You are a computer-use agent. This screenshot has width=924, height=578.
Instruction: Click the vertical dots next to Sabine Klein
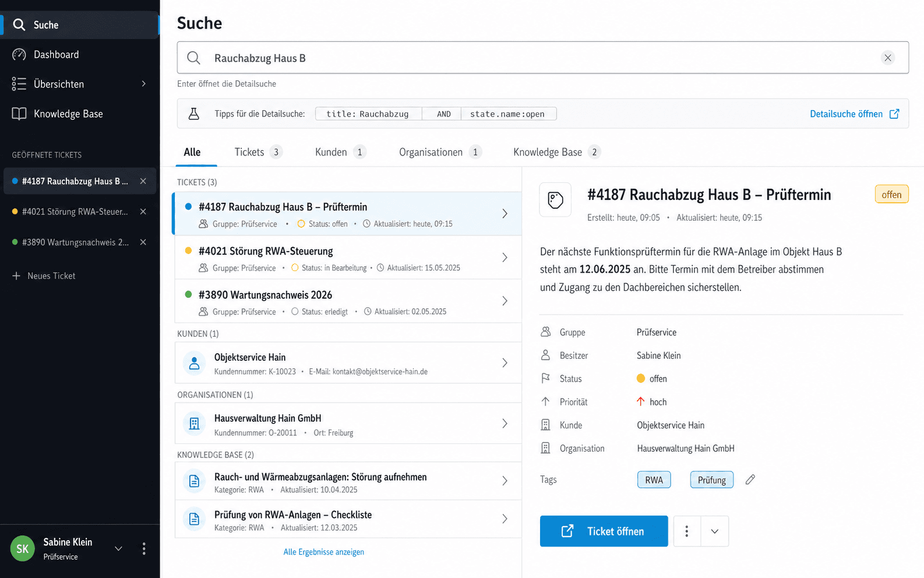144,548
